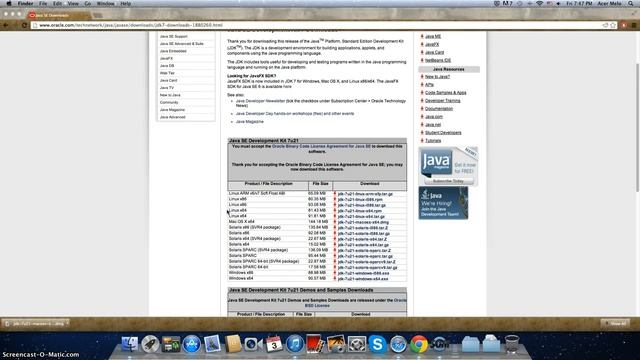The height and width of the screenshot is (360, 640).
Task: Open New to Java? resource link
Action: (x=437, y=76)
